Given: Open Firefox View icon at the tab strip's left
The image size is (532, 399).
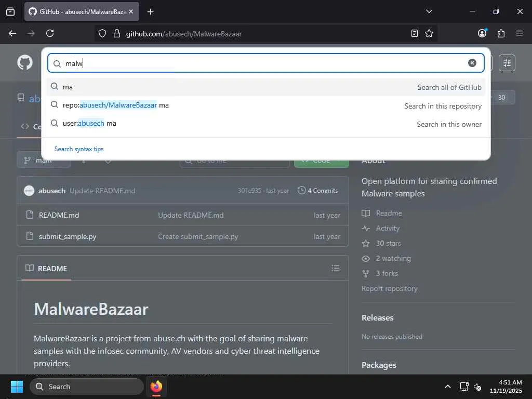Looking at the screenshot, I should [10, 11].
